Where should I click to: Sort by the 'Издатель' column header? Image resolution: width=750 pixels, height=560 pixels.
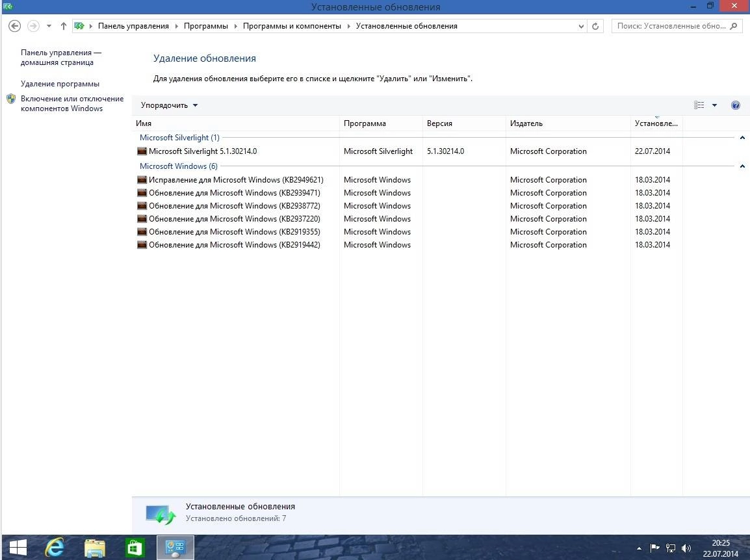(568, 123)
